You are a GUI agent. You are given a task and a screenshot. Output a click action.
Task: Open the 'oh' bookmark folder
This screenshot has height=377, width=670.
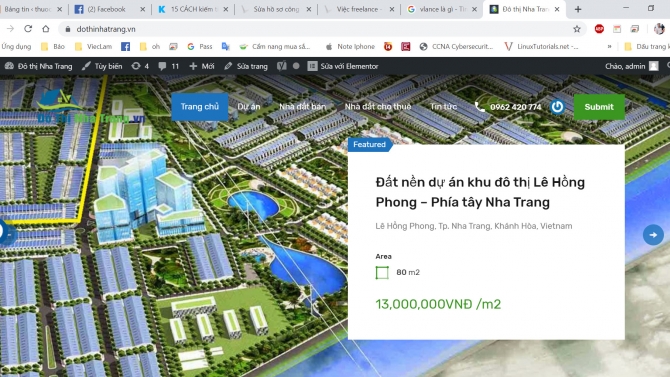click(x=150, y=47)
